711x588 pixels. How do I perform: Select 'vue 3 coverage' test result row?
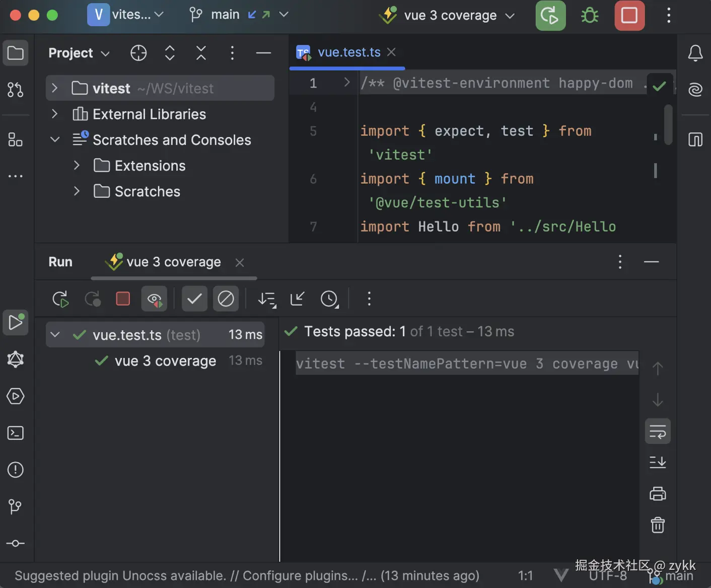pyautogui.click(x=155, y=361)
